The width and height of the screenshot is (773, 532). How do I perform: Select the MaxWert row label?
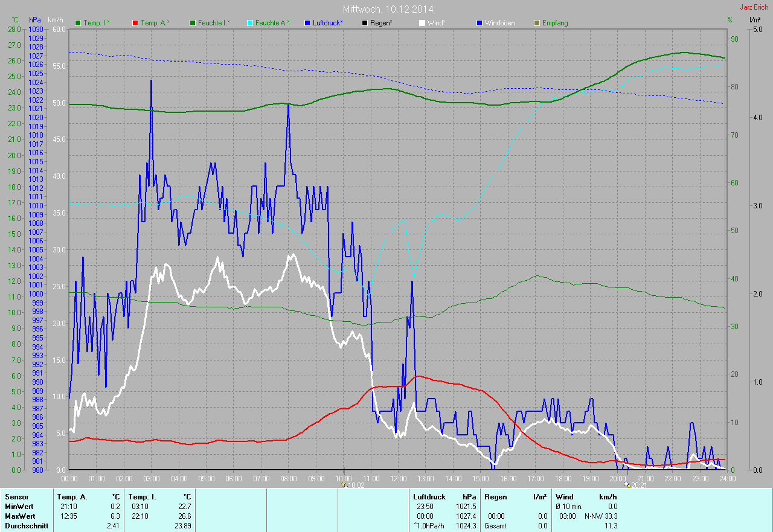point(19,516)
